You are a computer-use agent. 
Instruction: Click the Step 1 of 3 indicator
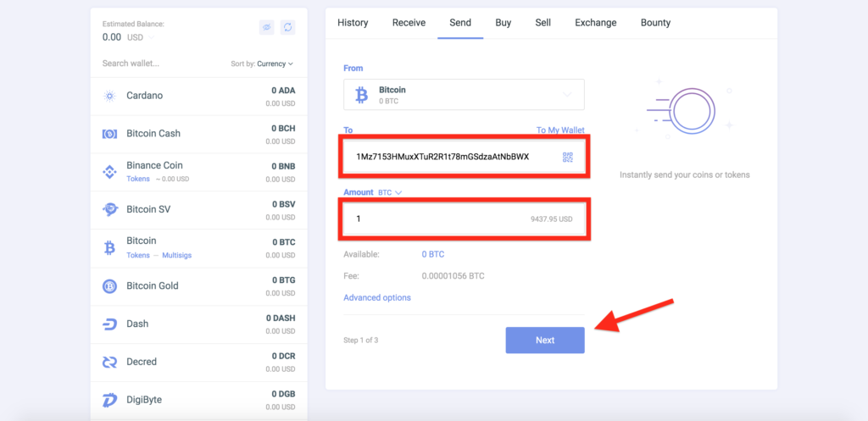click(x=361, y=341)
